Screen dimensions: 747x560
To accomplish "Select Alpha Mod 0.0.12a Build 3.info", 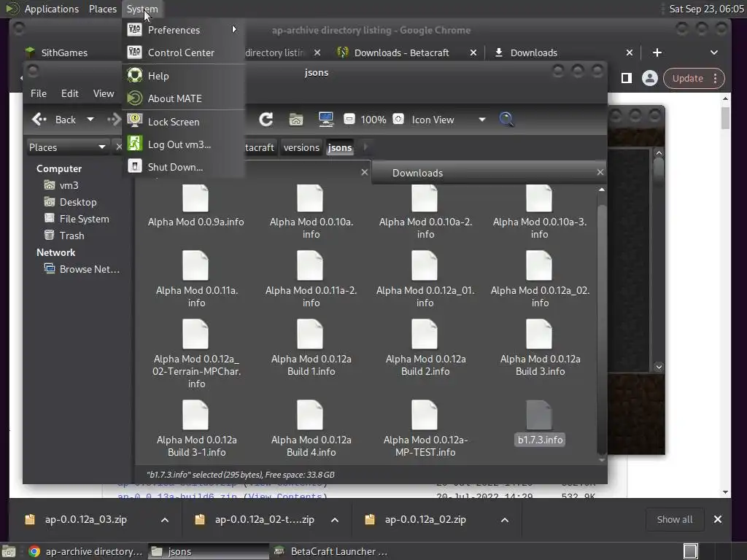I will 539,348.
